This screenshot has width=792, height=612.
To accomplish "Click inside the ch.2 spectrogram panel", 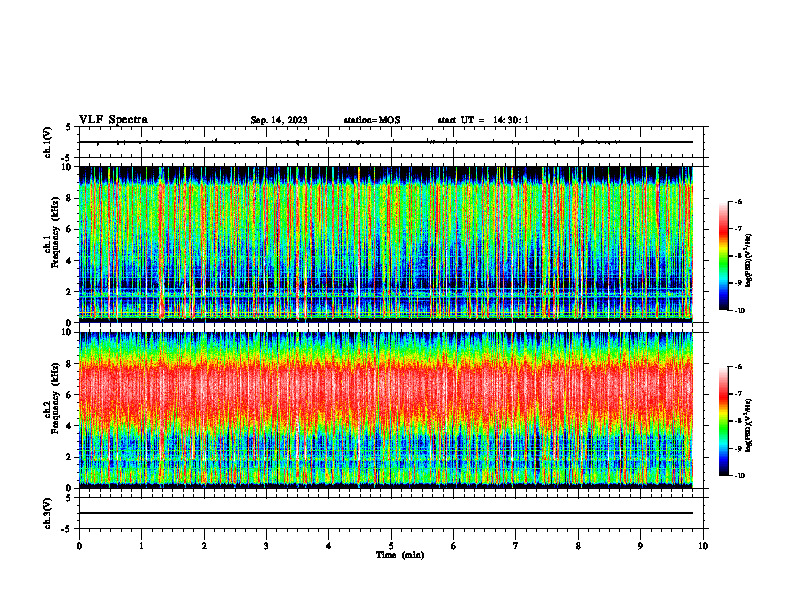I will [386, 410].
